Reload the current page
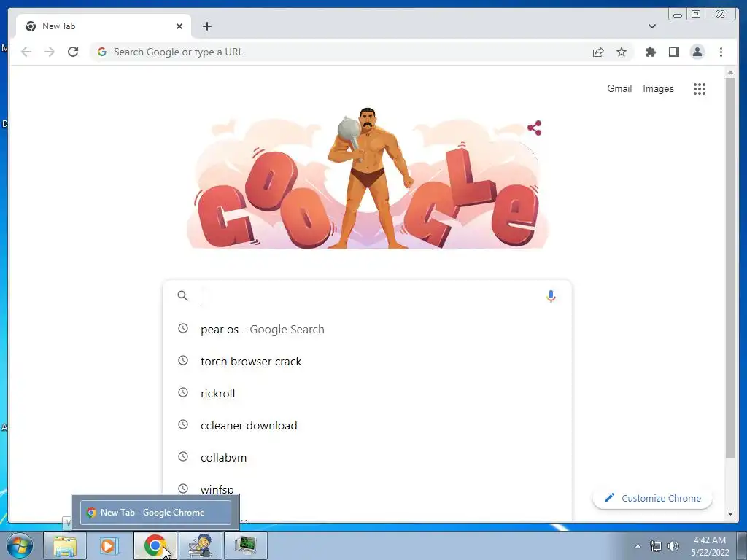This screenshot has height=560, width=747. tap(73, 52)
